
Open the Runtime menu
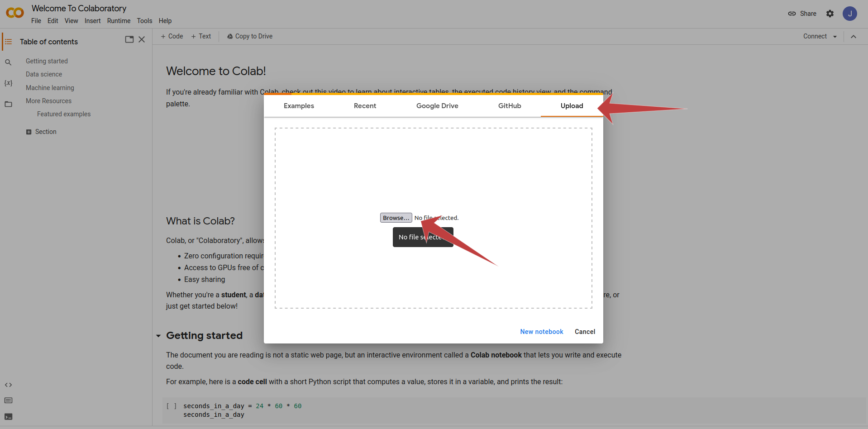(119, 21)
